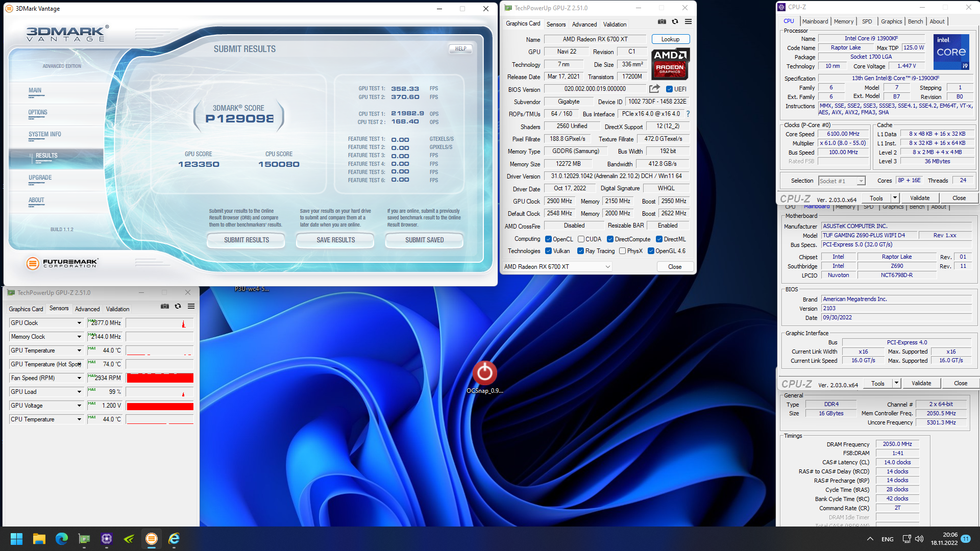Expand the Memory Clock sensor dropdown
The height and width of the screenshot is (551, 980).
(x=79, y=337)
